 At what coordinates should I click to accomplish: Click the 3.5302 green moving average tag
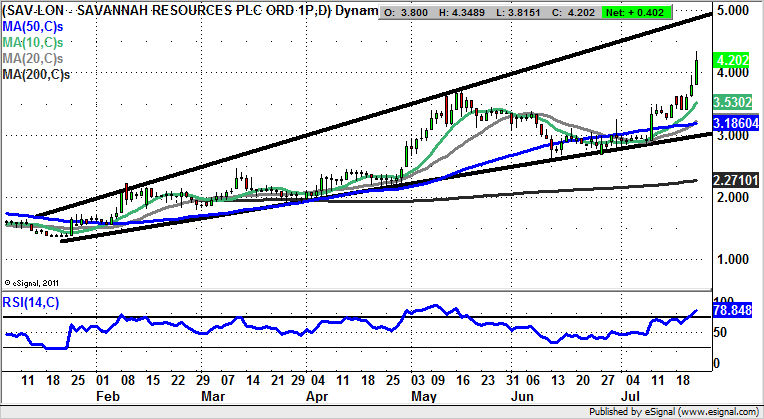click(x=735, y=102)
